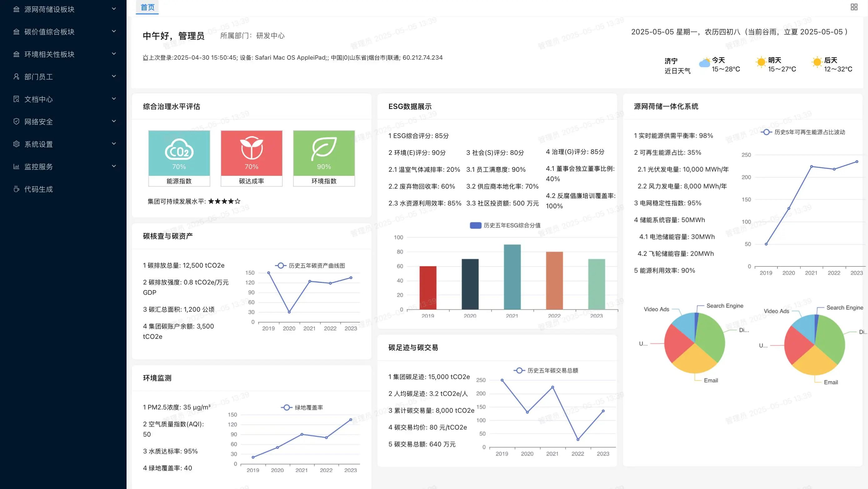Expand the 部门员工 menu chevron
This screenshot has width=868, height=489.
(114, 76)
